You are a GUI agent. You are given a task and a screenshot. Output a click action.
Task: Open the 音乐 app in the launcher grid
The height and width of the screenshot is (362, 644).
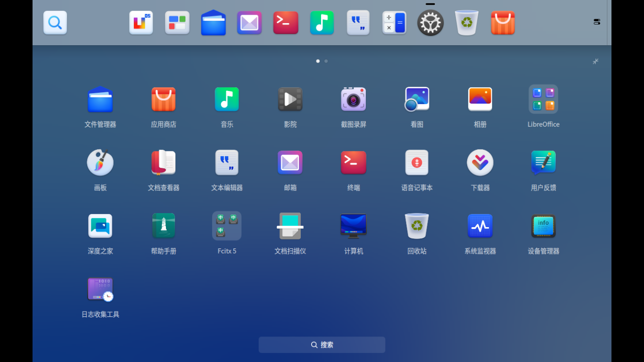click(227, 99)
